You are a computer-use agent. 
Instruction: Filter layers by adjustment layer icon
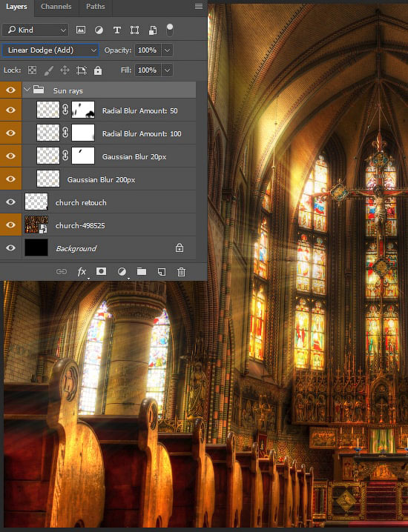click(x=99, y=30)
